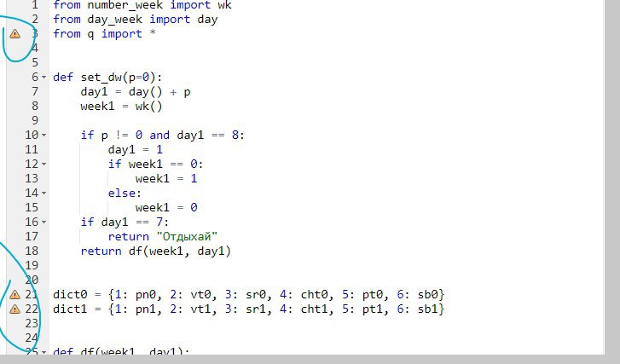Click line number 13 in the gutter
Image resolution: width=620 pixels, height=364 pixels.
32,178
